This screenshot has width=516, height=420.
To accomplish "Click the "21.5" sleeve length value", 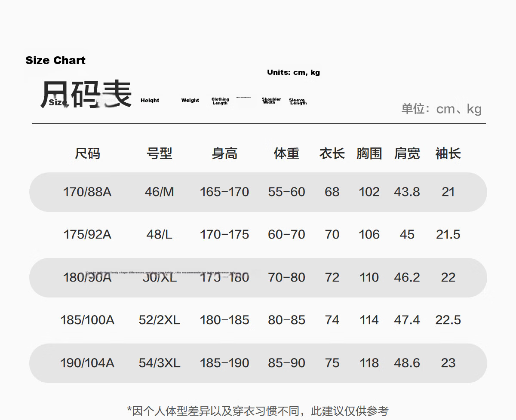I will coord(448,234).
